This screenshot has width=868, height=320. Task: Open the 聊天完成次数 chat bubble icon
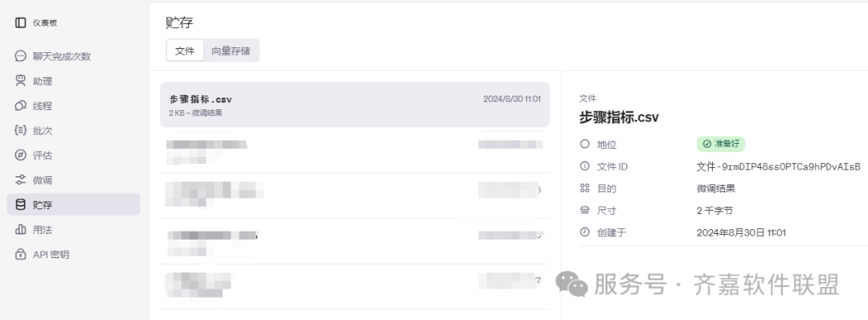point(20,56)
